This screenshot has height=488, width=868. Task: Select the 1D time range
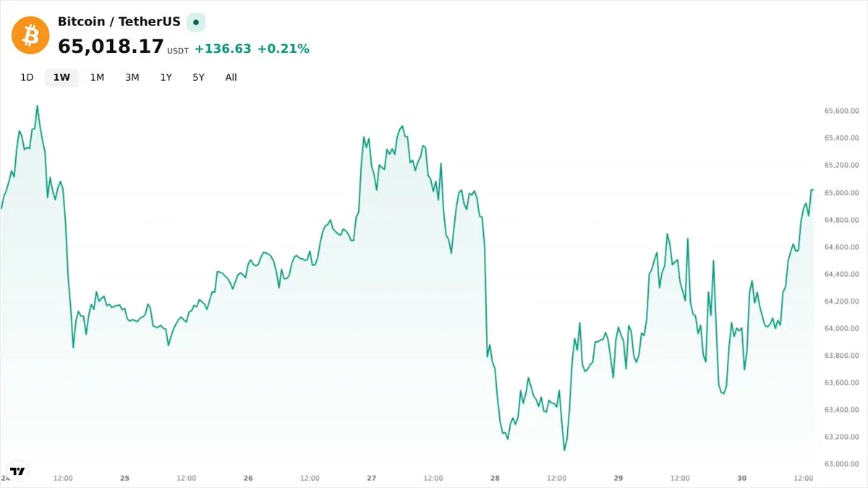pos(27,77)
